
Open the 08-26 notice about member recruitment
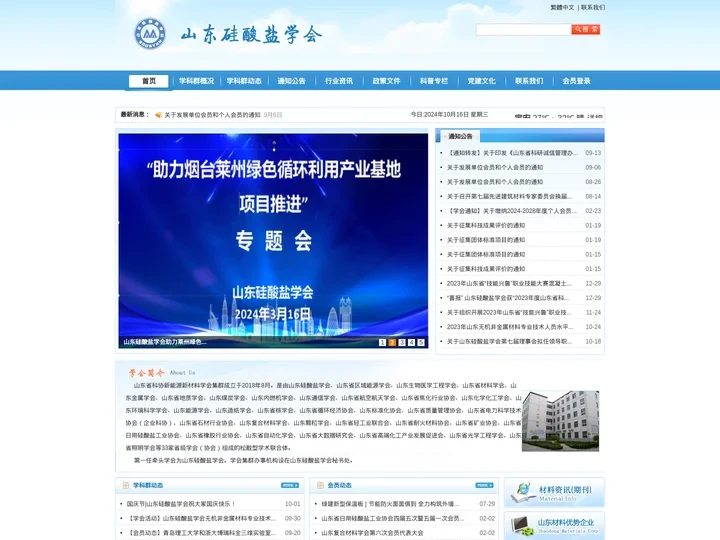pos(495,182)
